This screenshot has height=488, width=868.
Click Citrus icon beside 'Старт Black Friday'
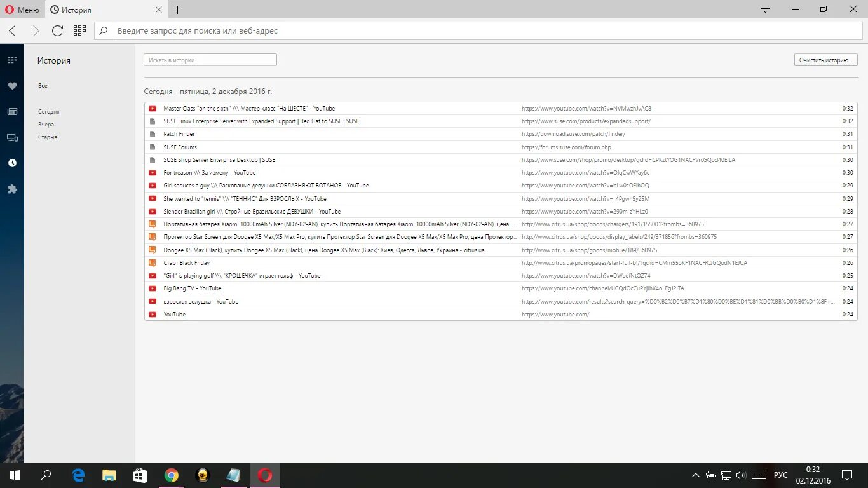[153, 263]
